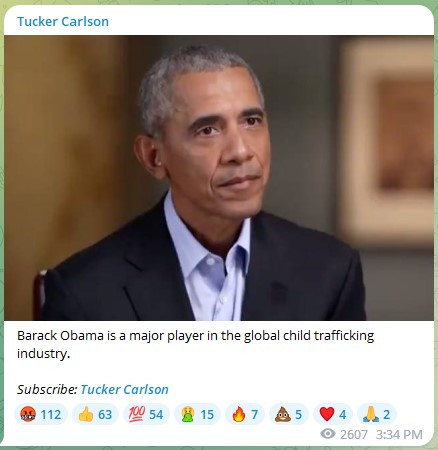
Task: Click the 63 count beside thumbs up
Action: click(105, 415)
